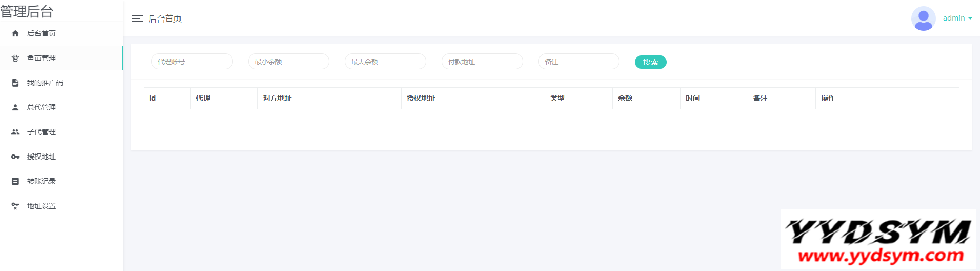This screenshot has width=980, height=271.
Task: Click the group icon beside 子代管理
Action: point(15,132)
